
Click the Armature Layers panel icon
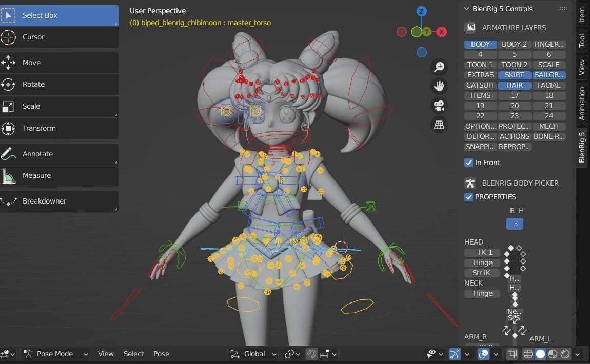pos(470,28)
